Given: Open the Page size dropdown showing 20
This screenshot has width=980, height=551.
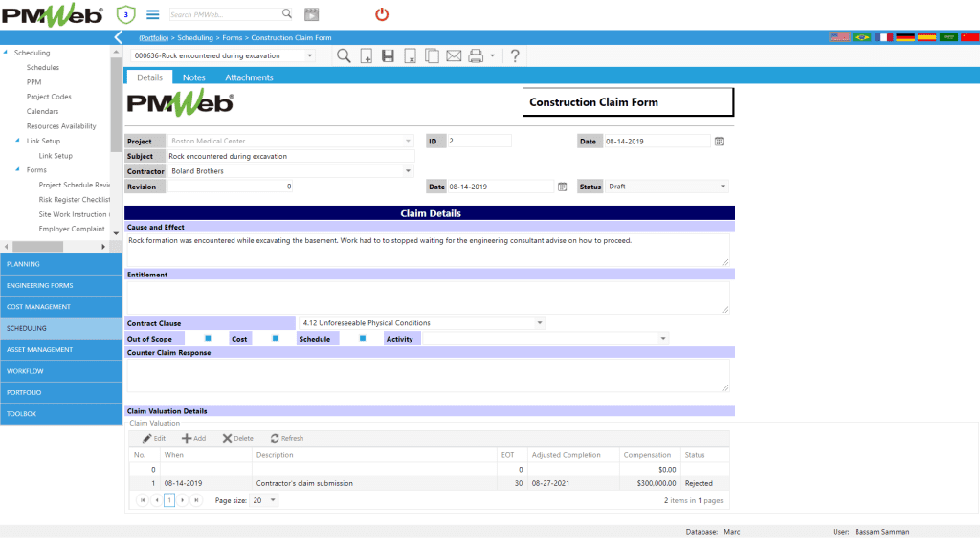Looking at the screenshot, I should tap(273, 500).
